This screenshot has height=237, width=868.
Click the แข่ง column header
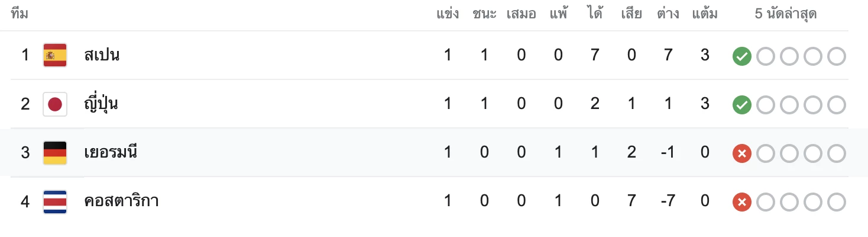pos(448,14)
